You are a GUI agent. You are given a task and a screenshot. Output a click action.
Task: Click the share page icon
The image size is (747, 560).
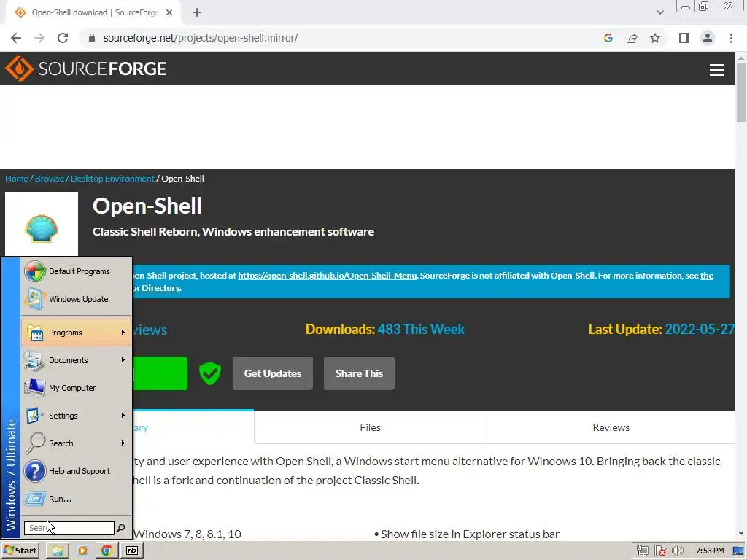pos(632,38)
